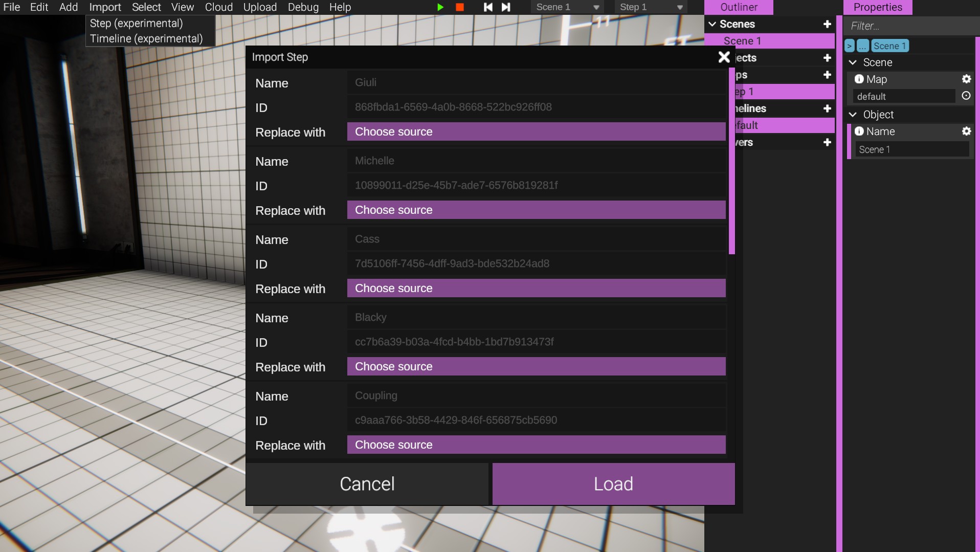This screenshot has width=980, height=552.
Task: Click the target icon next to default map
Action: [x=966, y=96]
